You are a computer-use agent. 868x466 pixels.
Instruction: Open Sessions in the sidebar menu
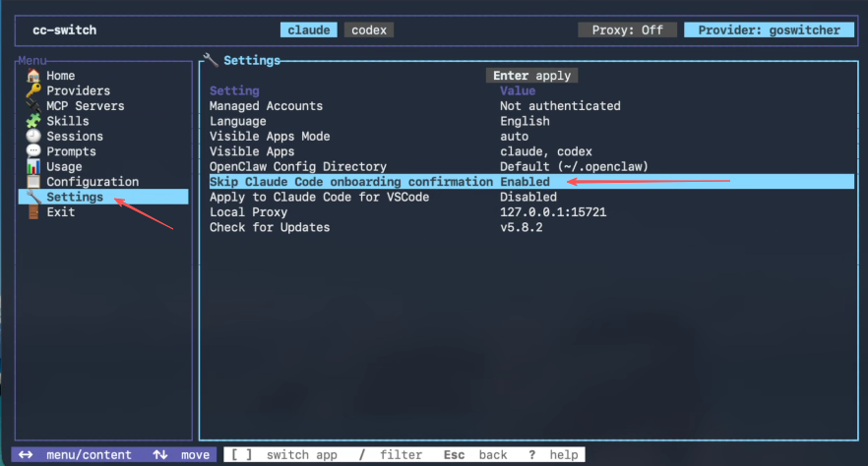point(75,136)
